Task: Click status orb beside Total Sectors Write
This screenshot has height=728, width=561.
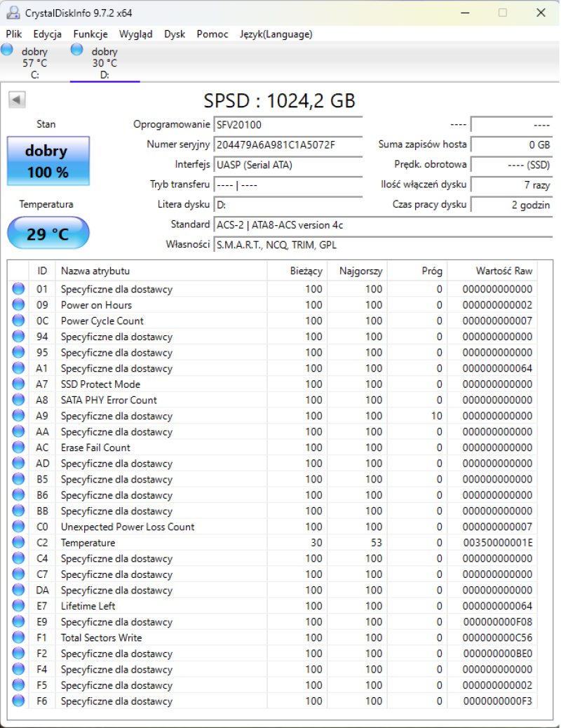Action: 18,638
